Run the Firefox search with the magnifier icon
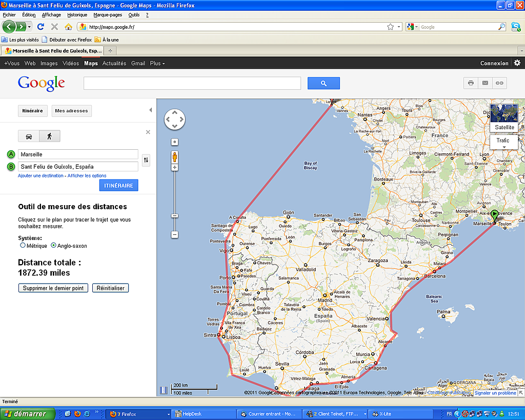This screenshot has width=525, height=420. 501,27
